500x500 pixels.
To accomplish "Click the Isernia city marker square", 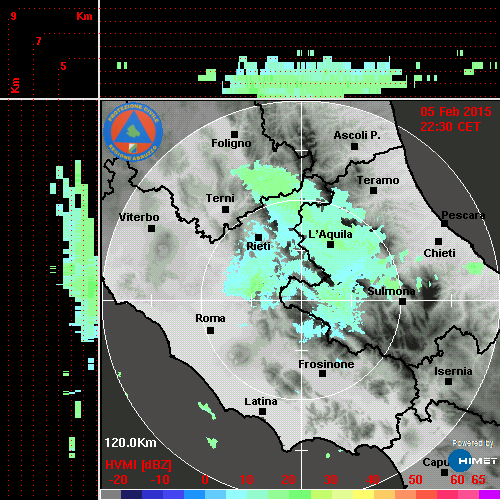I will pyautogui.click(x=449, y=381).
